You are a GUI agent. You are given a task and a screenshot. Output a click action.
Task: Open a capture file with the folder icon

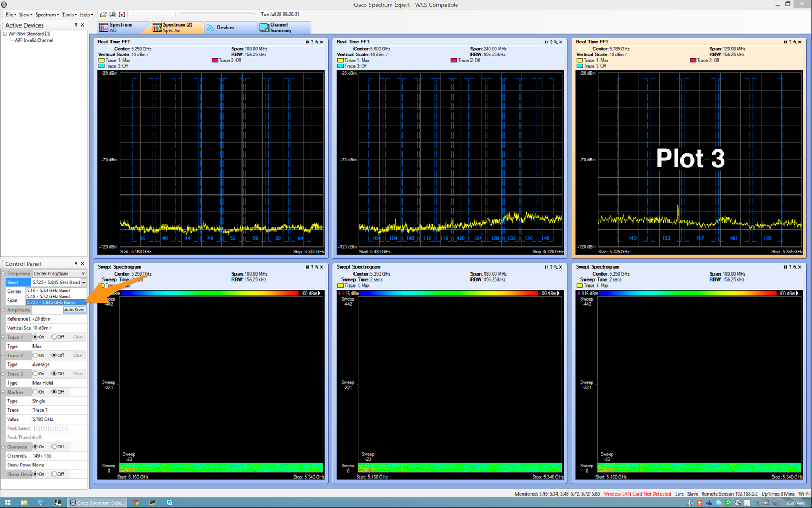coord(103,15)
